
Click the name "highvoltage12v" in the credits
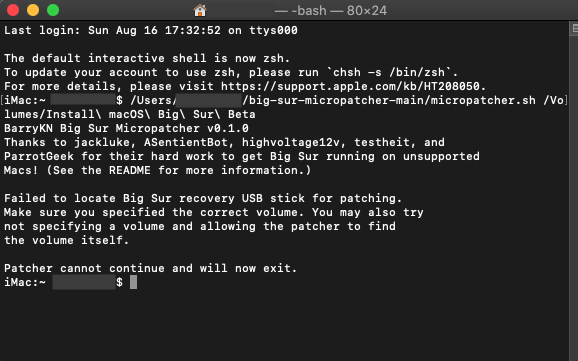coord(290,142)
